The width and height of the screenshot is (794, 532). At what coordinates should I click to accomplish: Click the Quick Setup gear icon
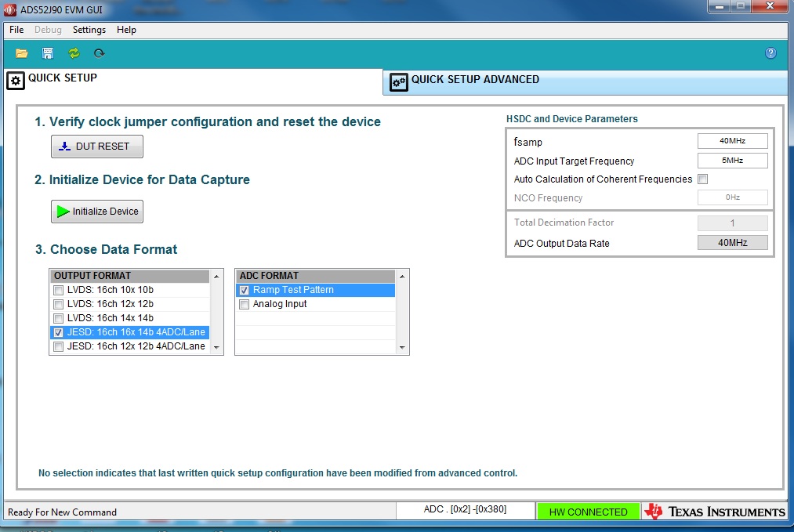(15, 81)
